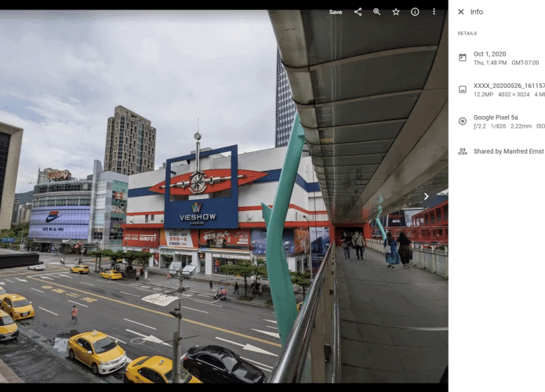Image resolution: width=545 pixels, height=392 pixels.
Task: Zoom into the photo with magnifier
Action: [x=376, y=12]
